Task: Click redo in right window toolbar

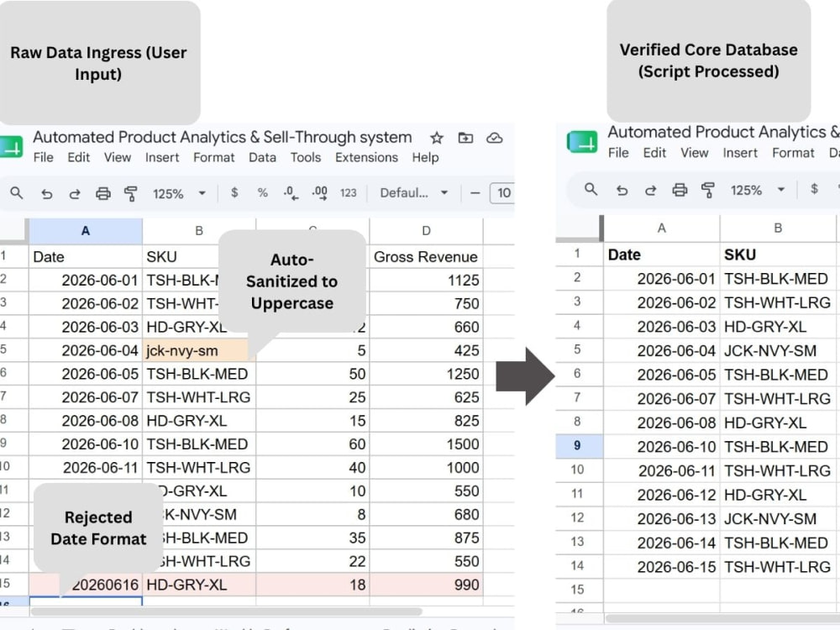Action: [x=650, y=190]
